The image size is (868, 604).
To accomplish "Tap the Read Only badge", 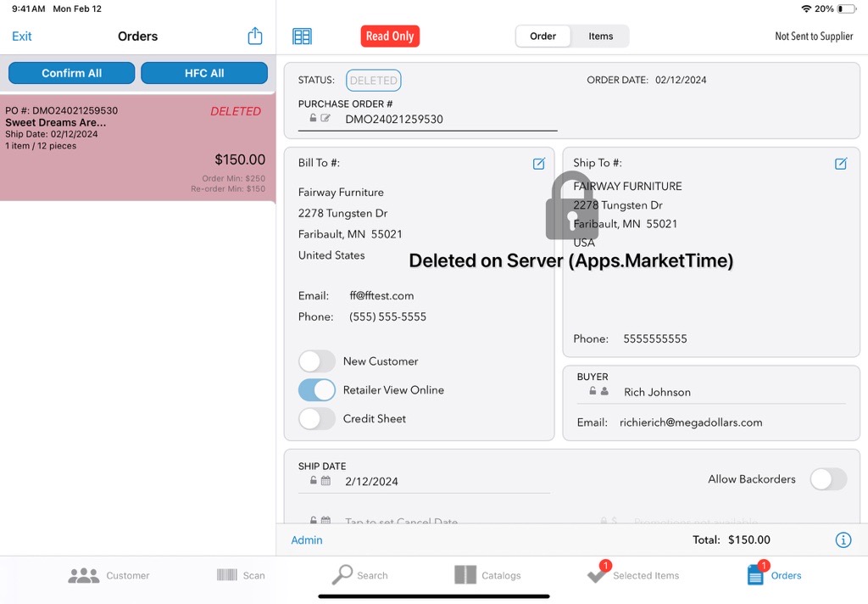I will [390, 36].
